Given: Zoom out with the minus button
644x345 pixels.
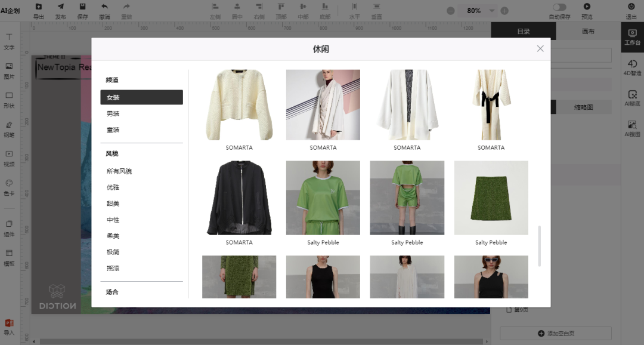Looking at the screenshot, I should tap(451, 11).
